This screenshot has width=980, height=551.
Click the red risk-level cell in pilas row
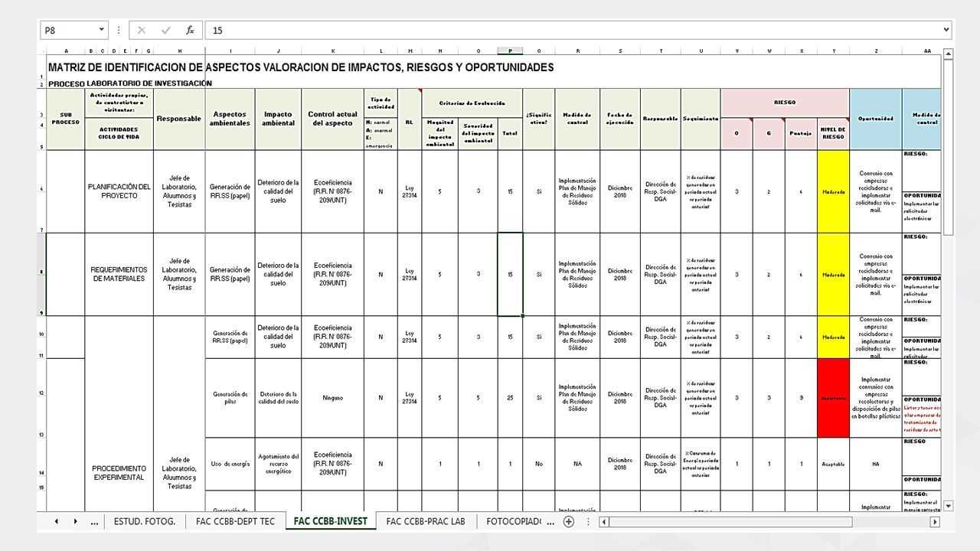pos(833,398)
